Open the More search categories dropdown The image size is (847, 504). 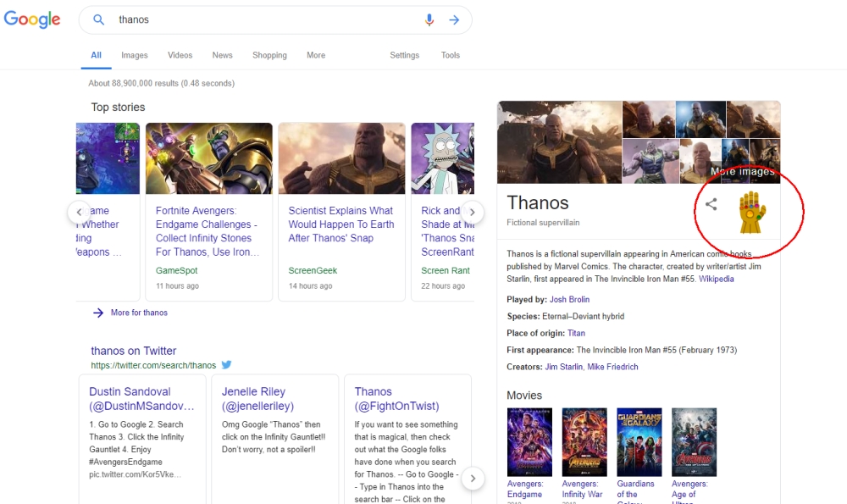click(x=316, y=55)
